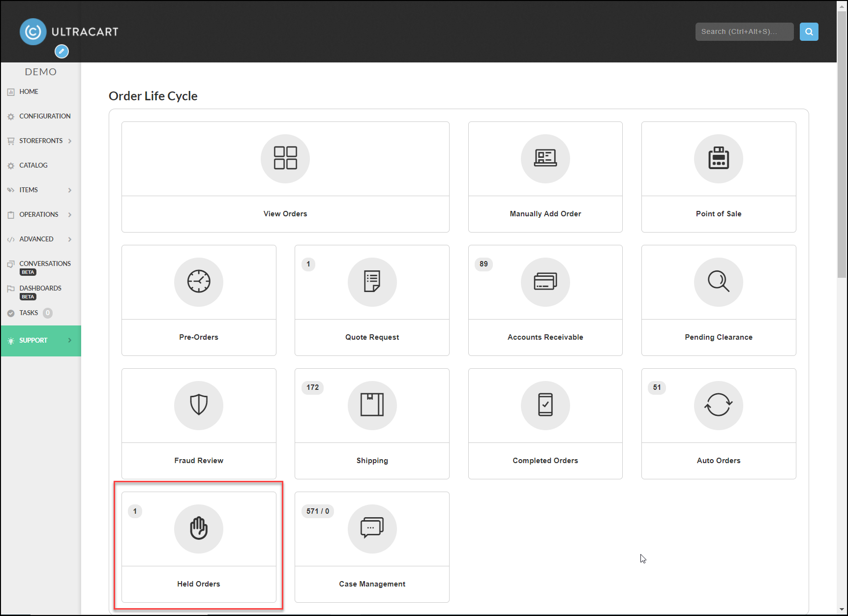Click the pencil edit icon under logo
The height and width of the screenshot is (616, 848).
[x=61, y=51]
